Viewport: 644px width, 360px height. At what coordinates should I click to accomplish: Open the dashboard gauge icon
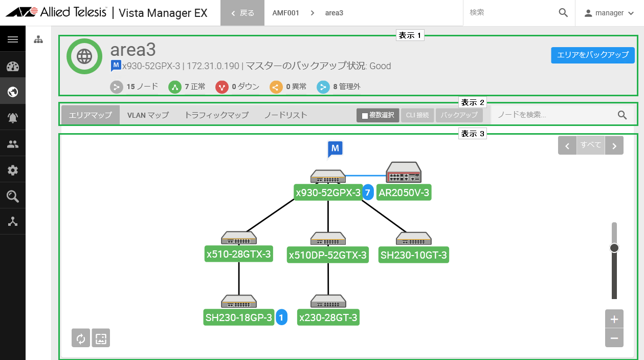[13, 67]
